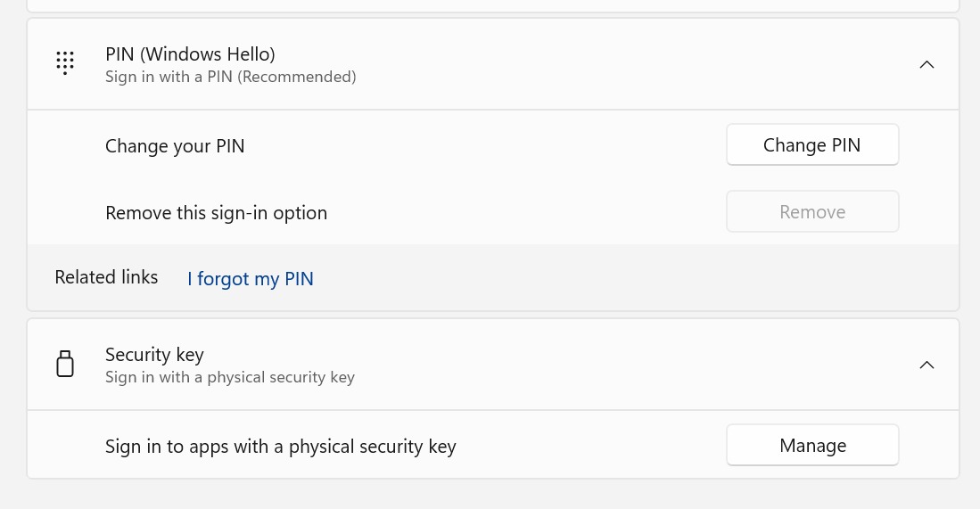The image size is (980, 509).
Task: Click "Sign in with a physical security key" subtitle
Action: pyautogui.click(x=229, y=377)
